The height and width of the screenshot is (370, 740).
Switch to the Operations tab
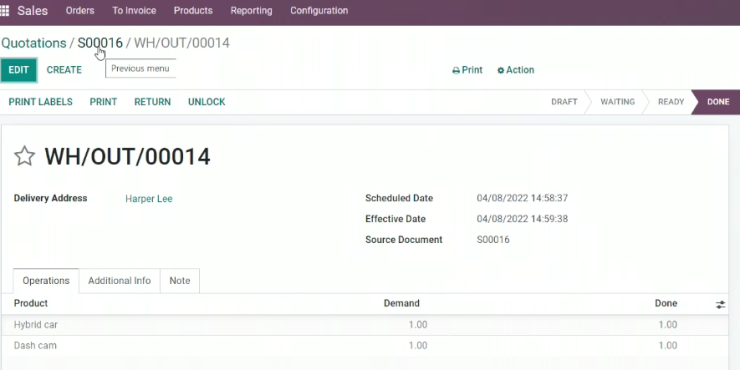46,281
